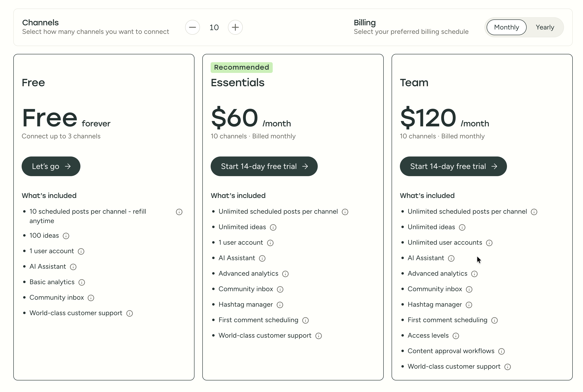The height and width of the screenshot is (392, 583).
Task: Click the Recommended badge on Essentials
Action: [x=241, y=67]
